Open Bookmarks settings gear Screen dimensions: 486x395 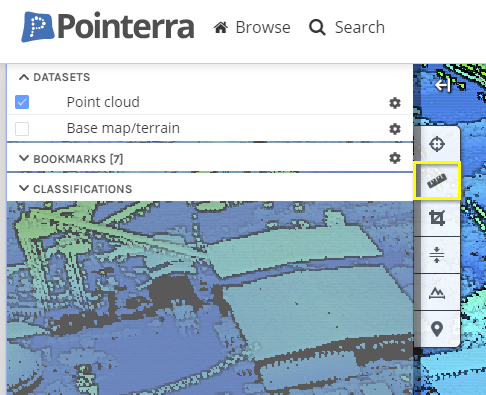395,158
